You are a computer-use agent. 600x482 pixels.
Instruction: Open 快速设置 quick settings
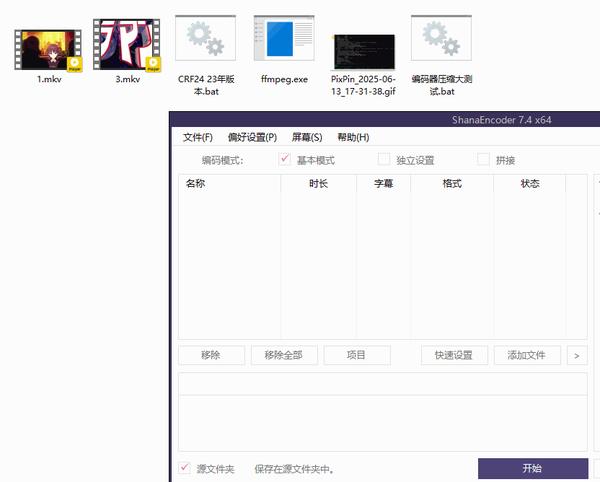tap(454, 355)
